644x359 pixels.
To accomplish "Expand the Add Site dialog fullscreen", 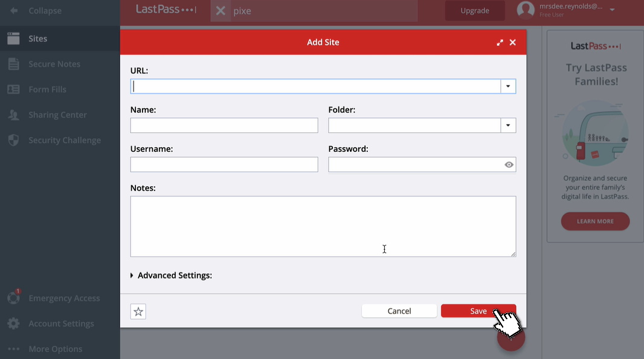I will tap(500, 43).
